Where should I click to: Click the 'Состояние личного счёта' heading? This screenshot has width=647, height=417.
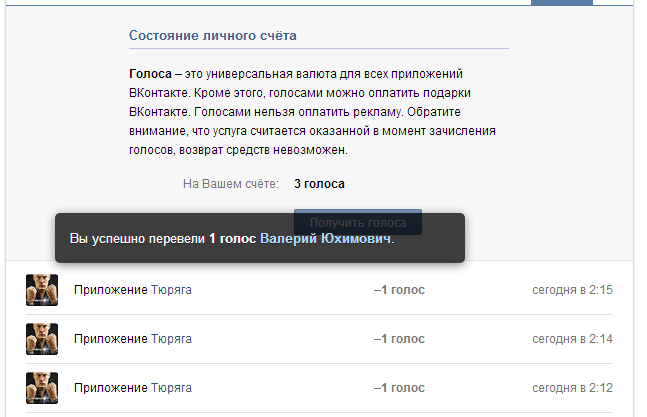(213, 35)
